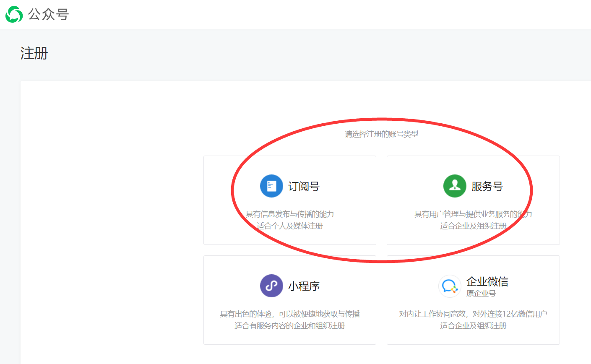Image resolution: width=591 pixels, height=364 pixels.
Task: Open the 服务号 registration card
Action: point(473,200)
